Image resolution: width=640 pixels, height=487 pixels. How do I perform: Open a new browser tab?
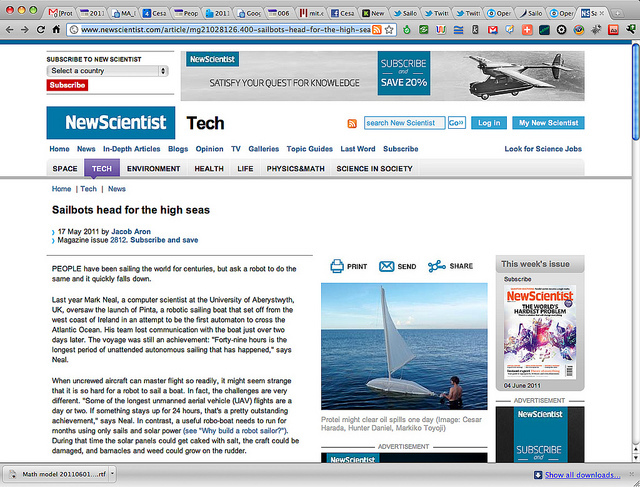click(618, 13)
